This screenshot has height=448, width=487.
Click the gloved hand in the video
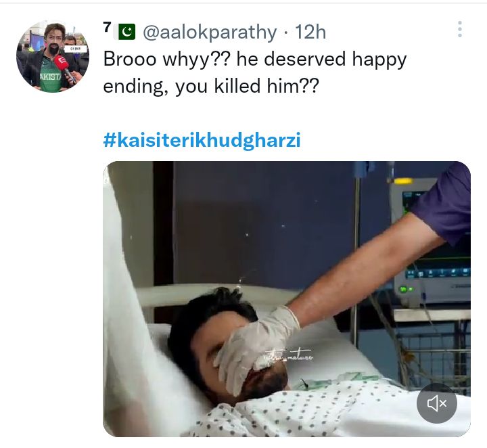click(x=255, y=347)
